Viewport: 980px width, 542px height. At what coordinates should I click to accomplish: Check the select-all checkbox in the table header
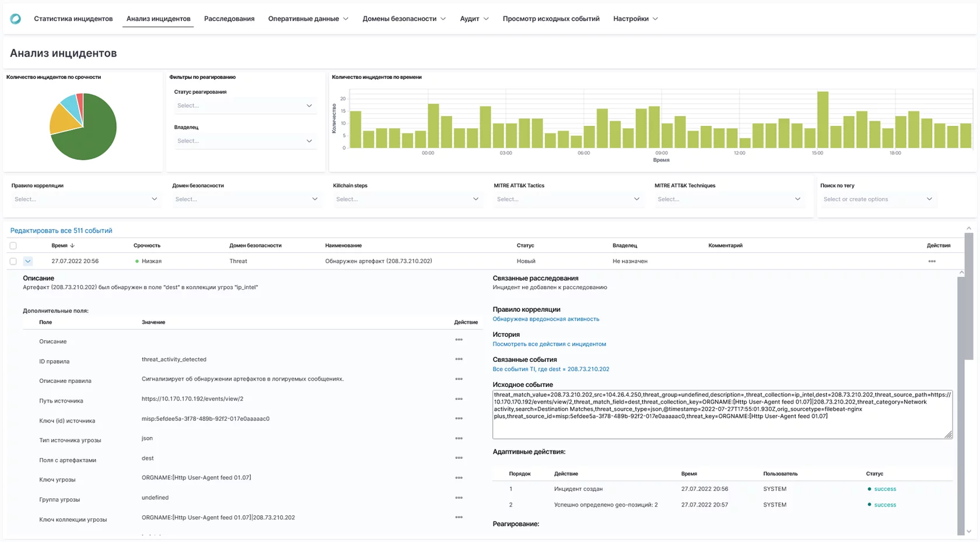coord(13,245)
